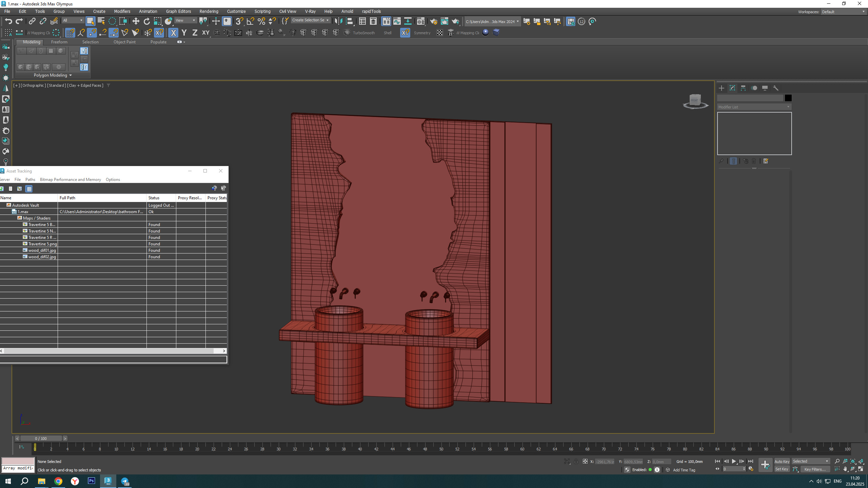868x488 pixels.
Task: Open the Create command panel tab
Action: coord(722,88)
